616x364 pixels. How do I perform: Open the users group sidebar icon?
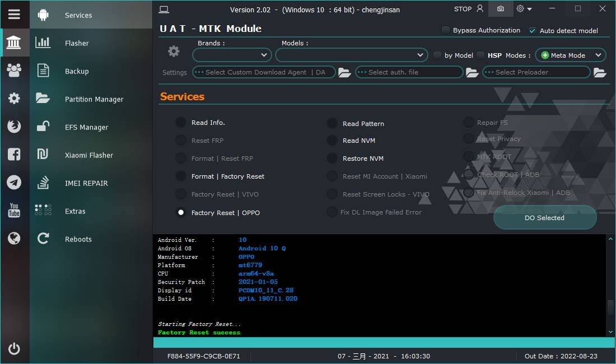coord(14,71)
